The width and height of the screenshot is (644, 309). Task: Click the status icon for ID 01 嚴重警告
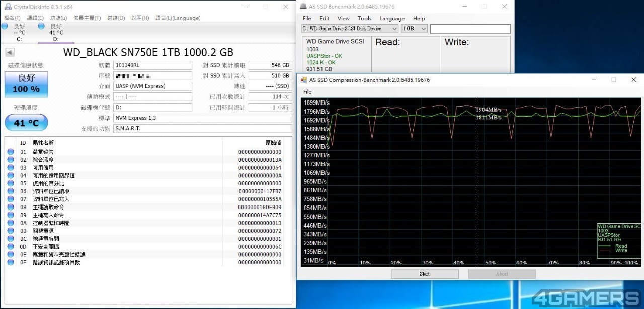click(x=11, y=152)
